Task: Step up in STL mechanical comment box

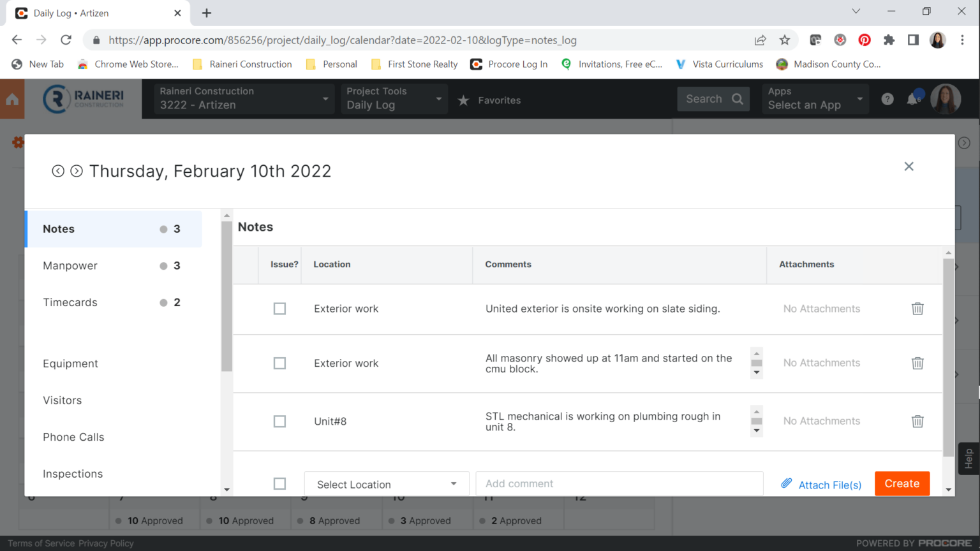Action: click(757, 412)
